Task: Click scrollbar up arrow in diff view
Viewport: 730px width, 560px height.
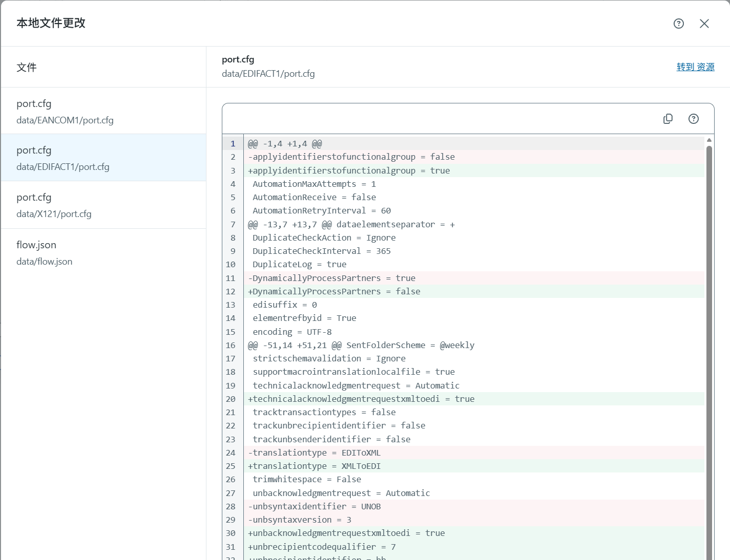Action: (x=709, y=140)
